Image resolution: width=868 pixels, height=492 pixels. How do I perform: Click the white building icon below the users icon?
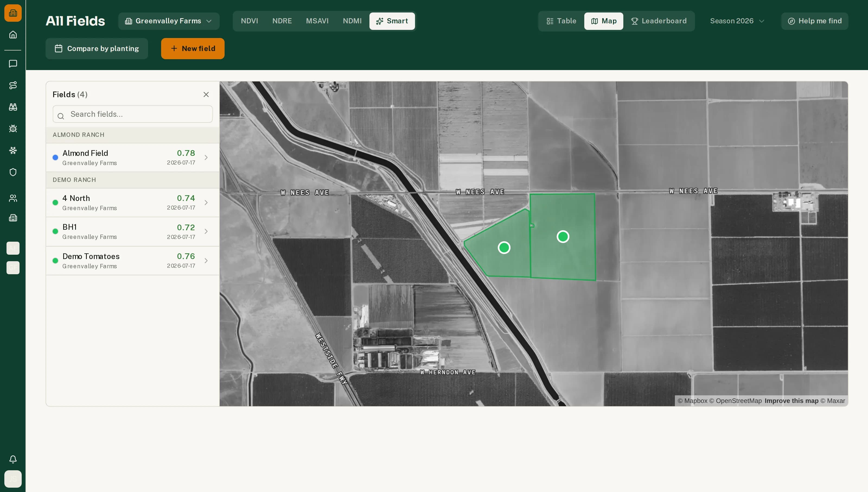point(13,218)
